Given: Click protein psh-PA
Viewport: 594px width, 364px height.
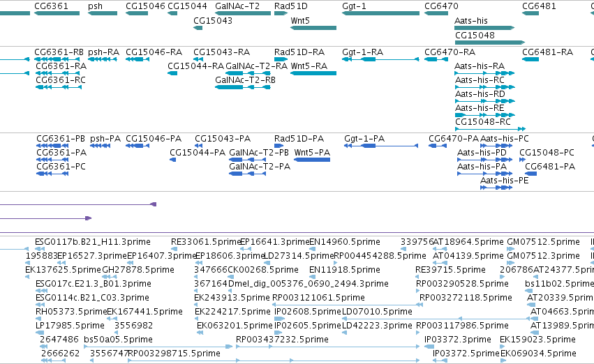Looking at the screenshot, I should click(105, 139).
